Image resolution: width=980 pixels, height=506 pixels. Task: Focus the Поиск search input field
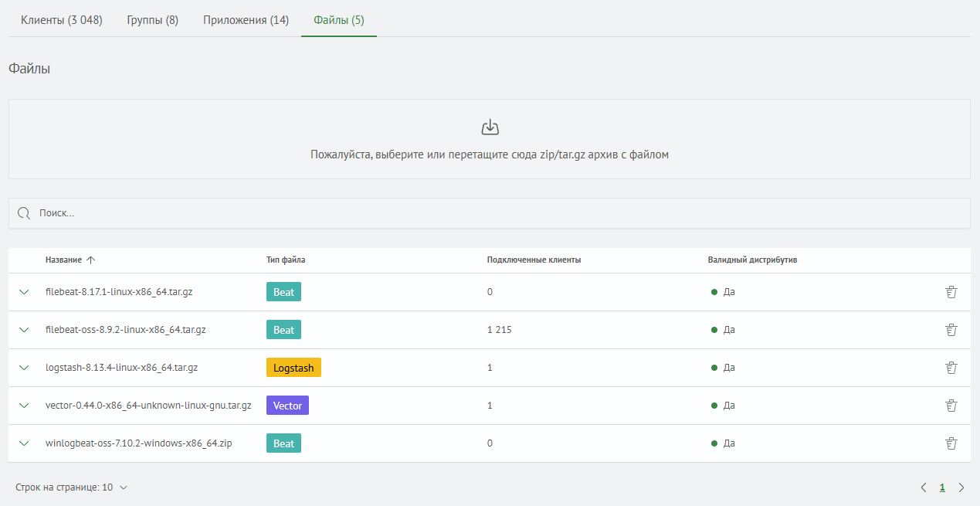[494, 213]
